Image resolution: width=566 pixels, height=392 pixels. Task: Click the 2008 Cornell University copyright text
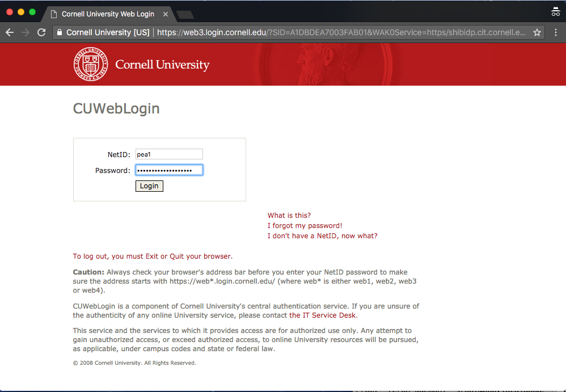pos(134,363)
